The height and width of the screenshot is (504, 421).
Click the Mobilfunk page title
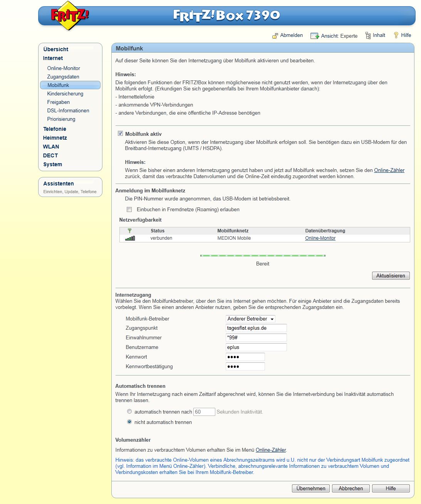(x=129, y=48)
